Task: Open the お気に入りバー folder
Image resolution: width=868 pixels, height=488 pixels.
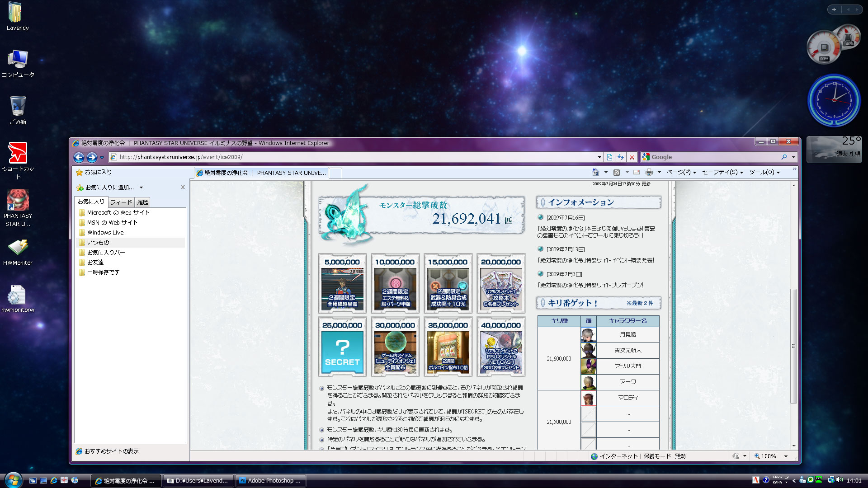Action: click(102, 252)
